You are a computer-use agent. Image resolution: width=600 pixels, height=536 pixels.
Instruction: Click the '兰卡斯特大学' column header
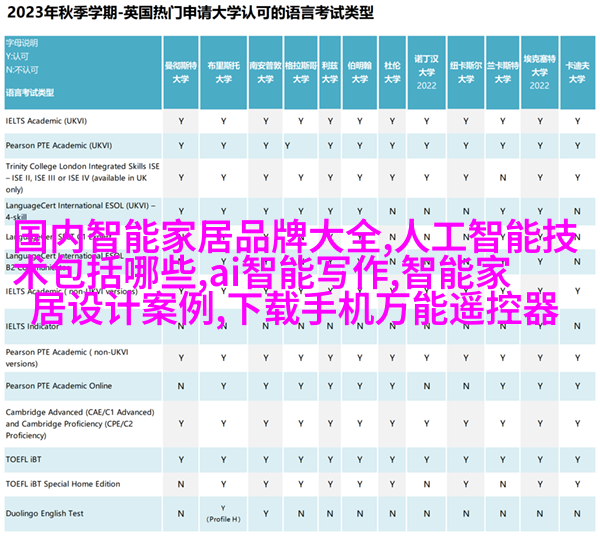502,72
